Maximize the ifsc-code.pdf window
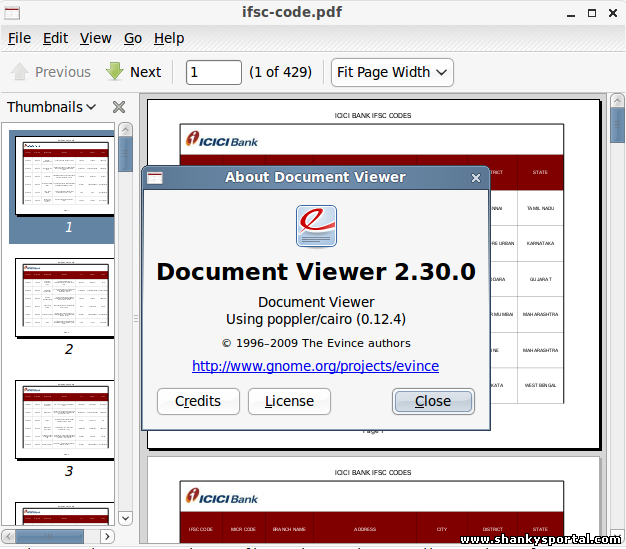Image resolution: width=626 pixels, height=549 pixels. pyautogui.click(x=592, y=13)
